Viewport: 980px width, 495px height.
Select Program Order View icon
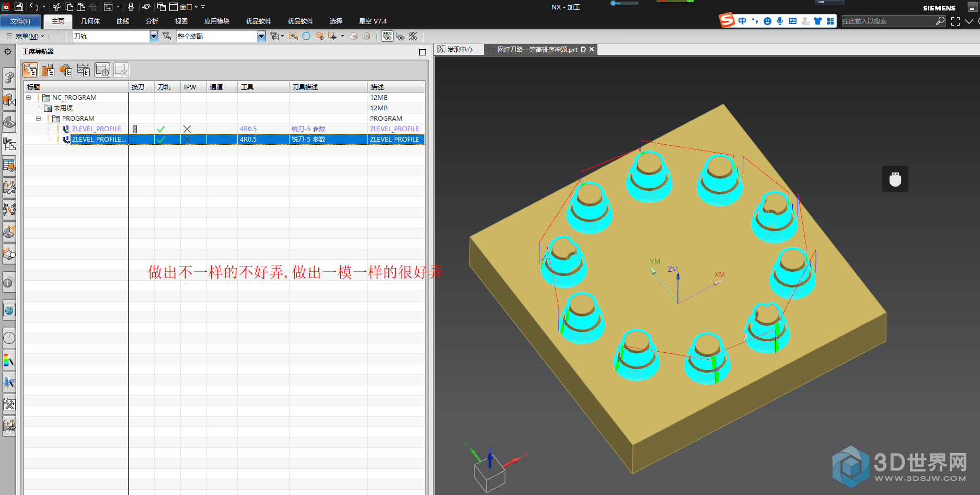pos(30,70)
